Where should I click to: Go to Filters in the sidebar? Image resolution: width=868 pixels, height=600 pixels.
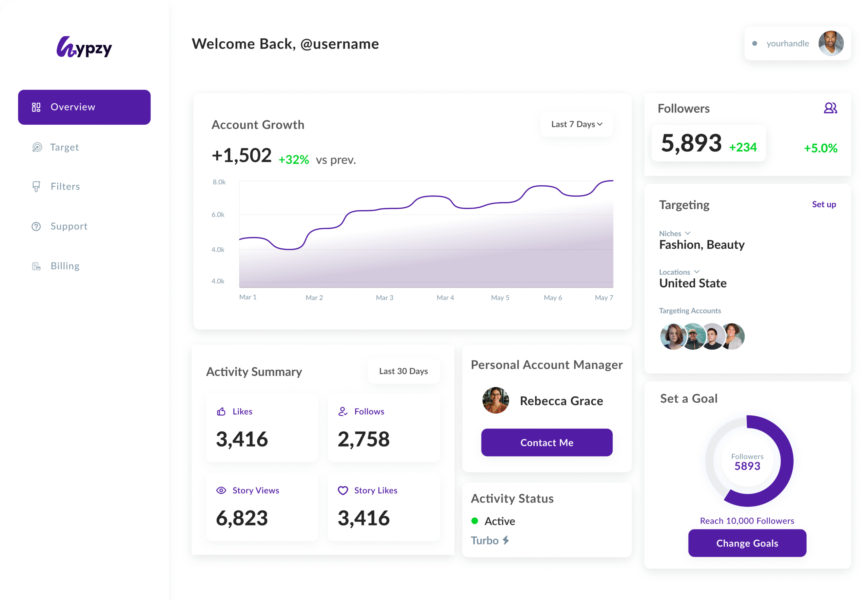click(65, 186)
